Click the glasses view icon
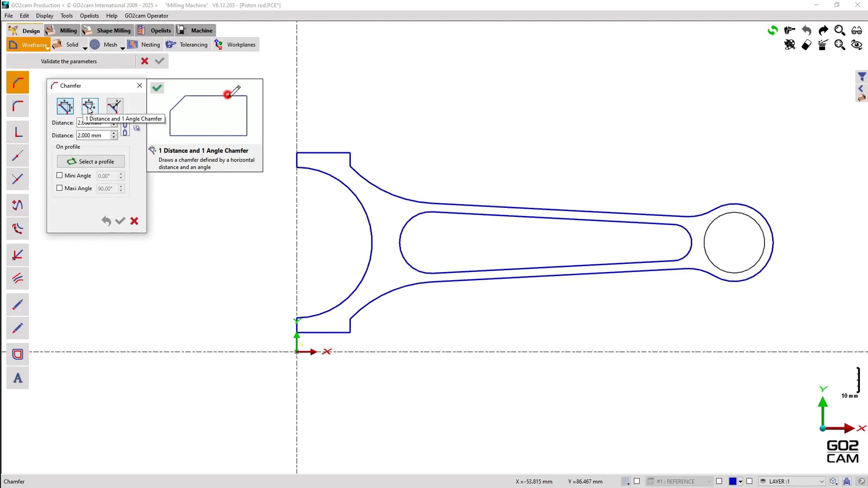Screen dimensions: 868x488 click(856, 30)
